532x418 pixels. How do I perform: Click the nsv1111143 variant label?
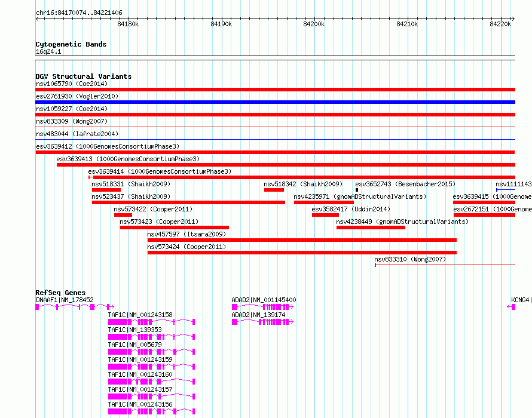click(x=513, y=184)
